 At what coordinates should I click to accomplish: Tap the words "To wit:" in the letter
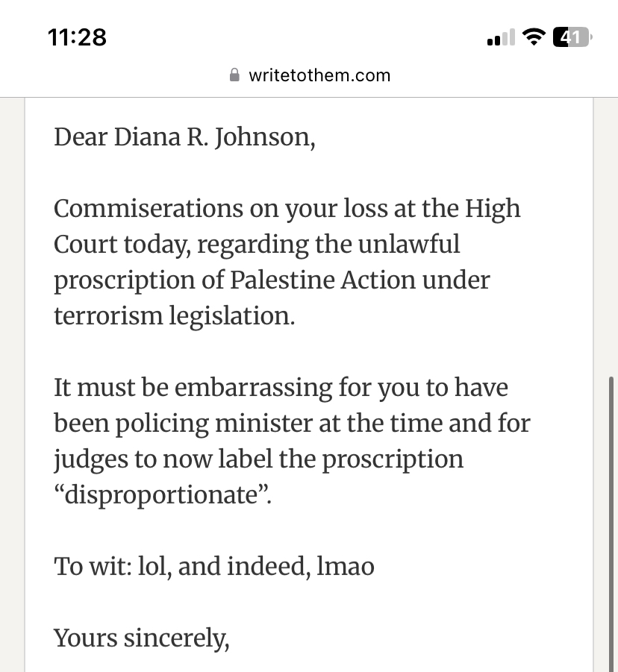92,567
